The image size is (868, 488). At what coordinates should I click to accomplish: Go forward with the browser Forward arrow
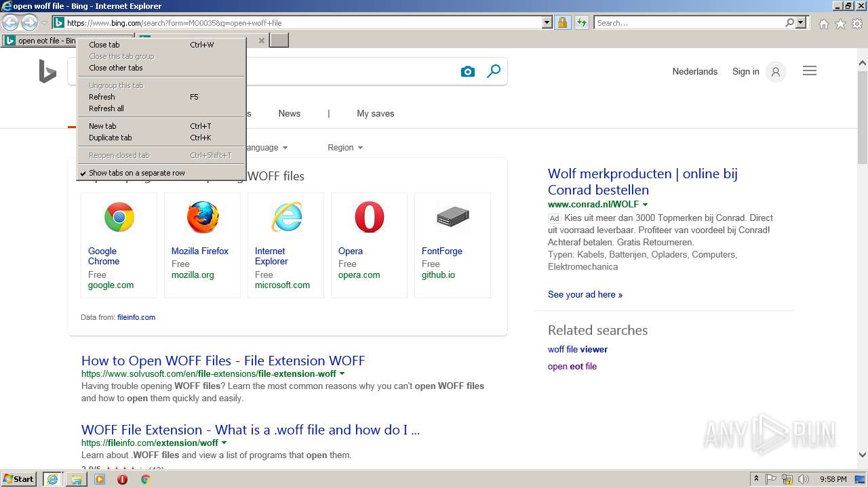tap(29, 23)
